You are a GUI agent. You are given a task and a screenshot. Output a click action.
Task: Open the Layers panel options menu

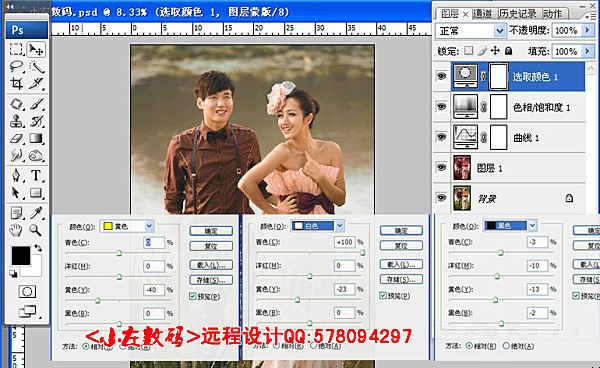pyautogui.click(x=590, y=16)
